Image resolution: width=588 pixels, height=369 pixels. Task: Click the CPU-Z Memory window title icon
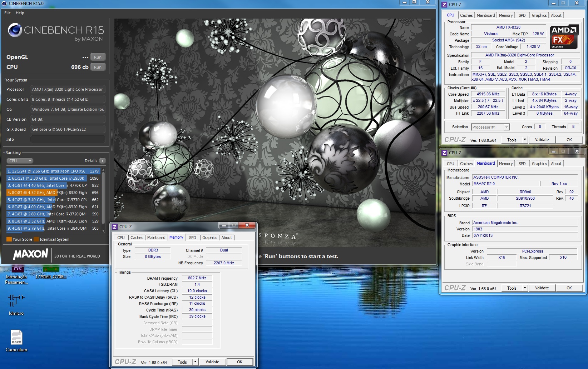[x=115, y=227]
